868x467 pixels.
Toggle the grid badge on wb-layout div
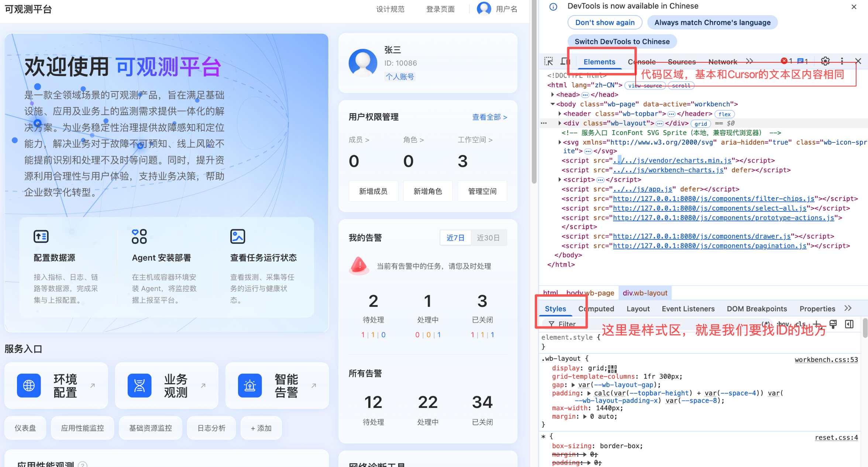[700, 124]
